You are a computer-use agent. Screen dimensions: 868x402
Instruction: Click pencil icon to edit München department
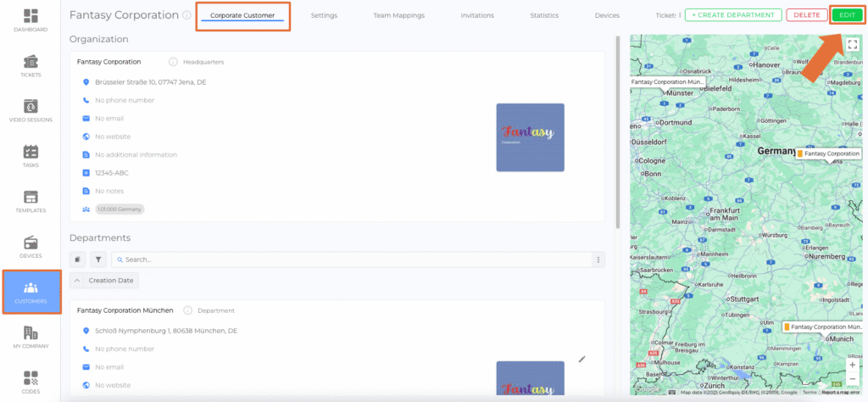581,359
